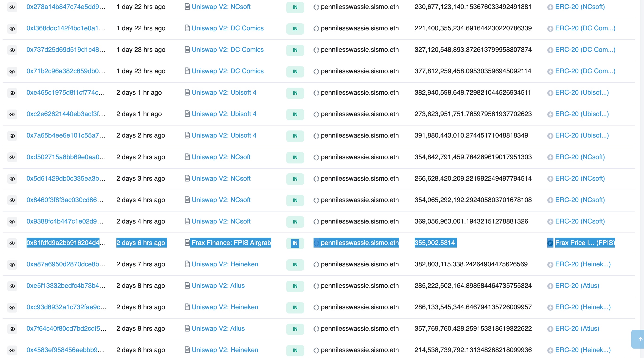Click the contract icon in row 0x4583ef958456aebbb9
Screen dimensions: 644x358
pos(187,350)
